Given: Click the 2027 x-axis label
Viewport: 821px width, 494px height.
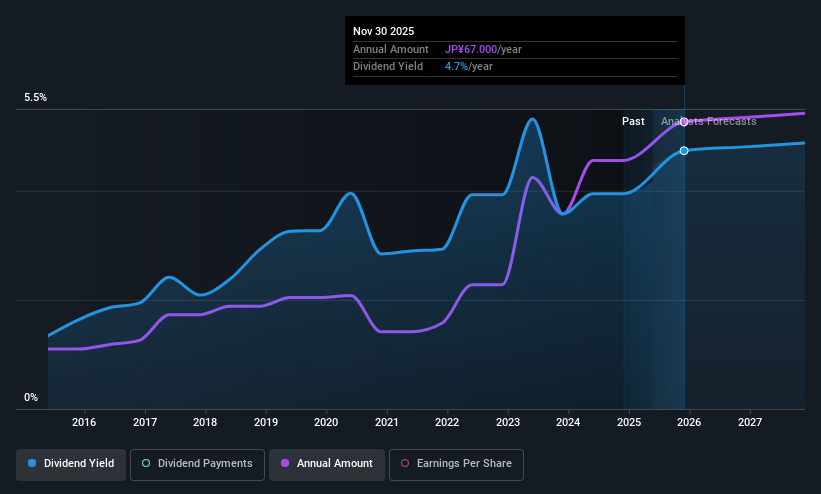Looking at the screenshot, I should (750, 422).
